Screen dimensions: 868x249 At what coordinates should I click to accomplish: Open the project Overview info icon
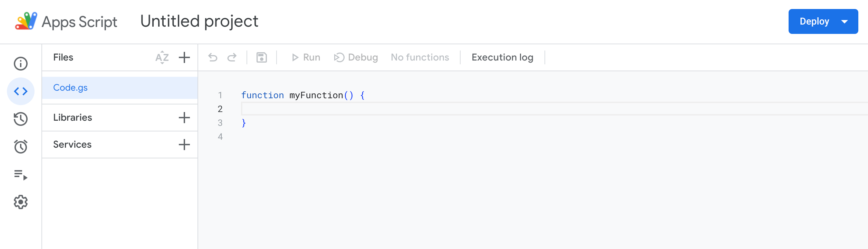[21, 64]
